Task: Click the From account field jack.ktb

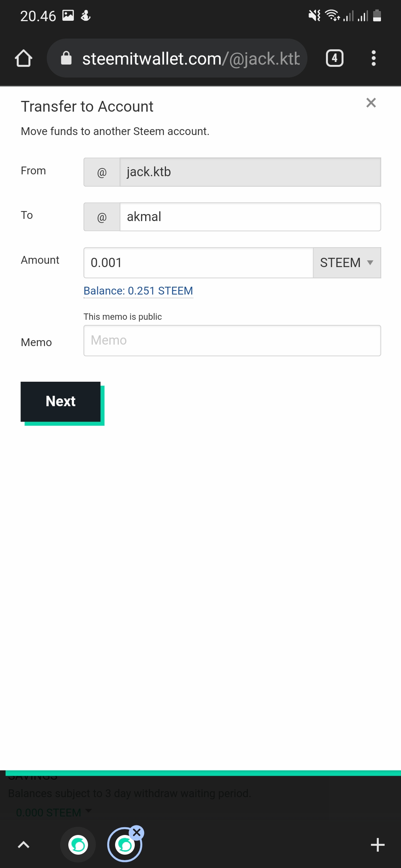Action: pyautogui.click(x=250, y=172)
